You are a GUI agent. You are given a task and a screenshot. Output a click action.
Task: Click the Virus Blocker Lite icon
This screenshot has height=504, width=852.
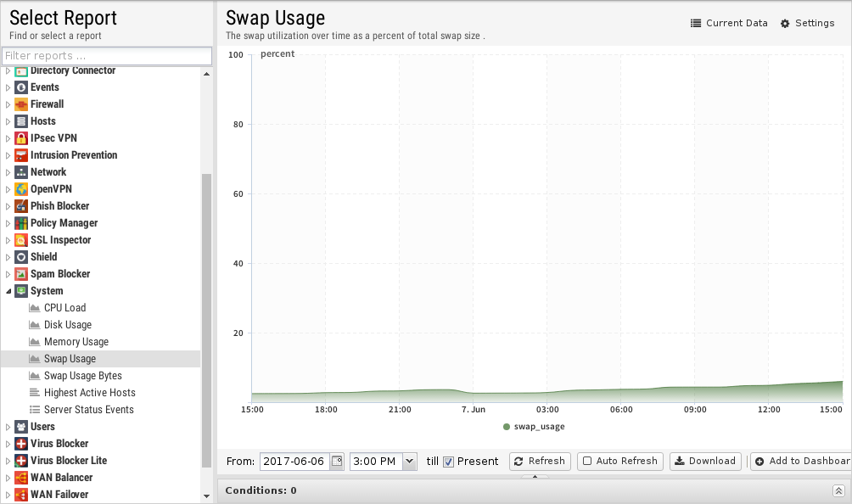coord(21,461)
